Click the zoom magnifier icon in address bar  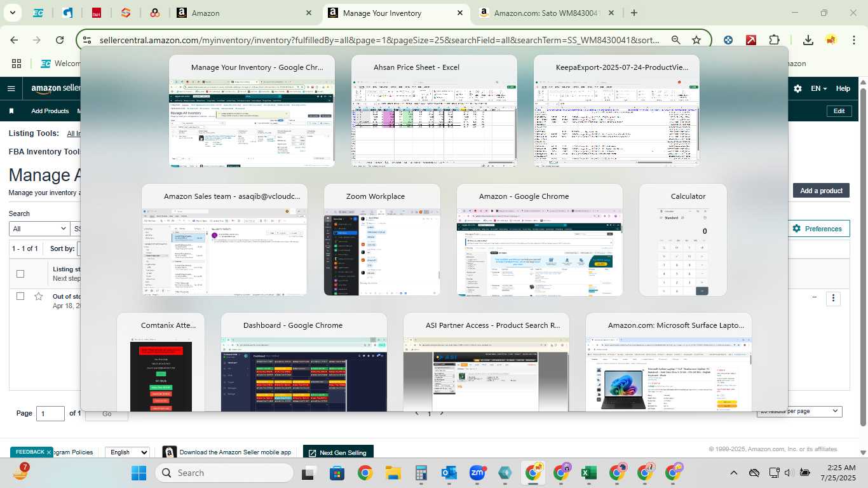[676, 40]
